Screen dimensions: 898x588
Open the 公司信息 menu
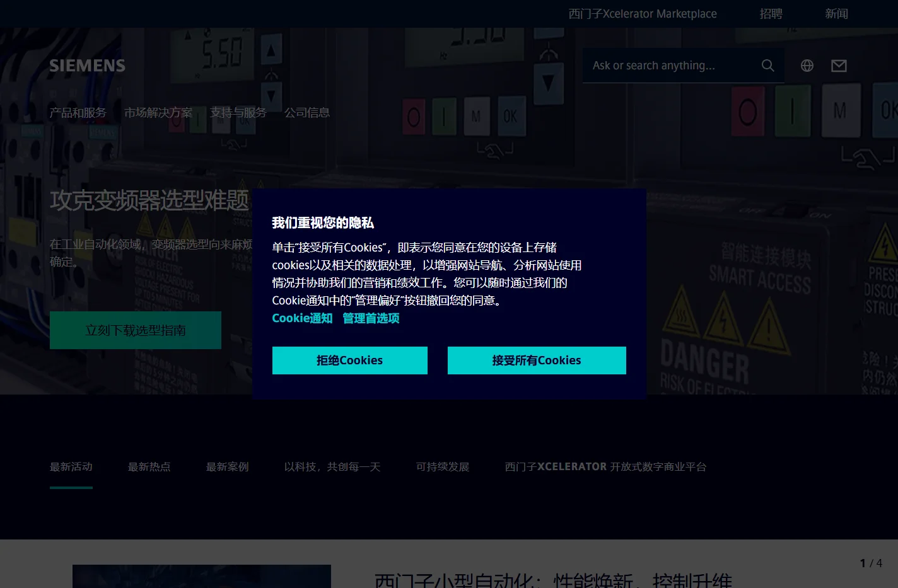(x=307, y=113)
